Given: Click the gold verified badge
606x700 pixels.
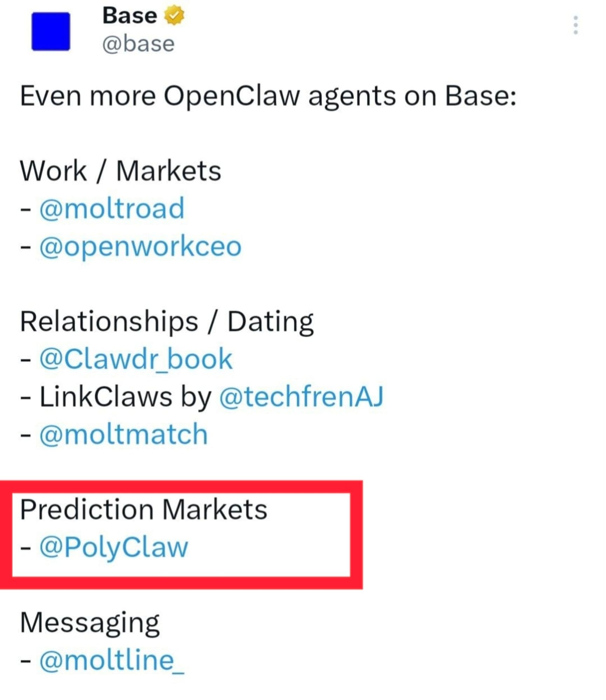Looking at the screenshot, I should 174,16.
